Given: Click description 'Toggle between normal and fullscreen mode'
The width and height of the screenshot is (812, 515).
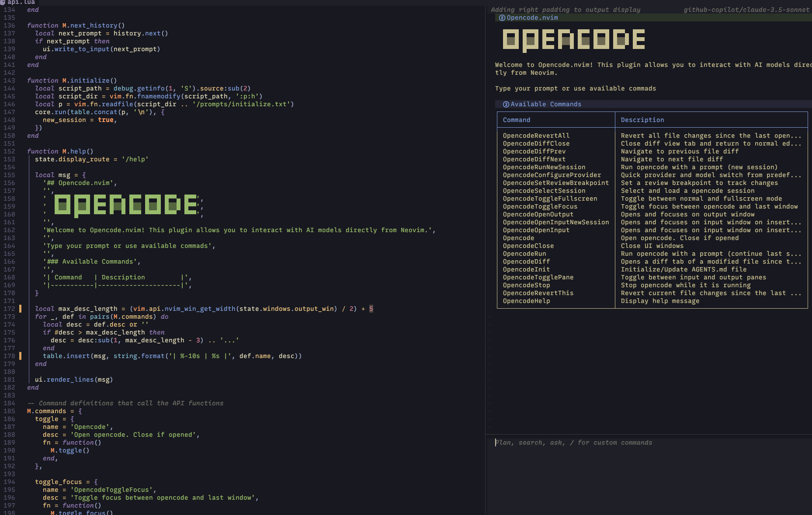Looking at the screenshot, I should point(701,198).
